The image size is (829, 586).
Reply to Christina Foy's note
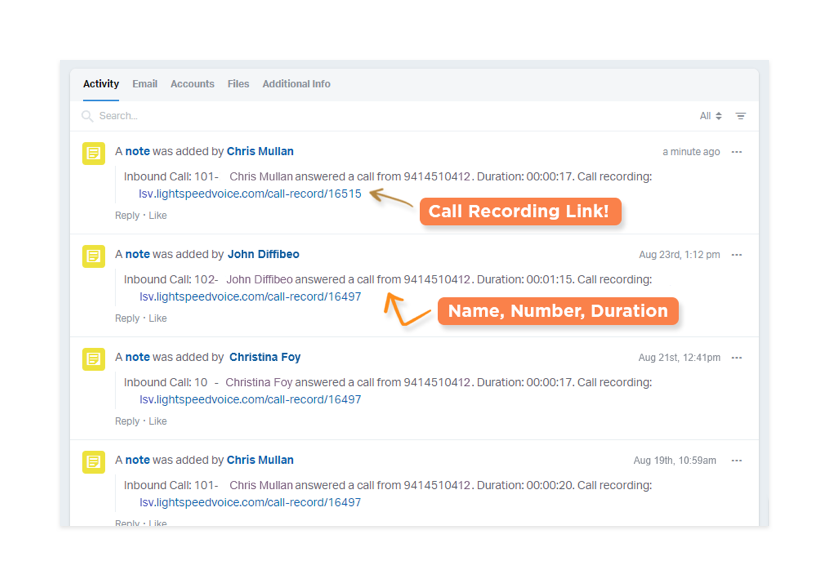click(x=127, y=421)
